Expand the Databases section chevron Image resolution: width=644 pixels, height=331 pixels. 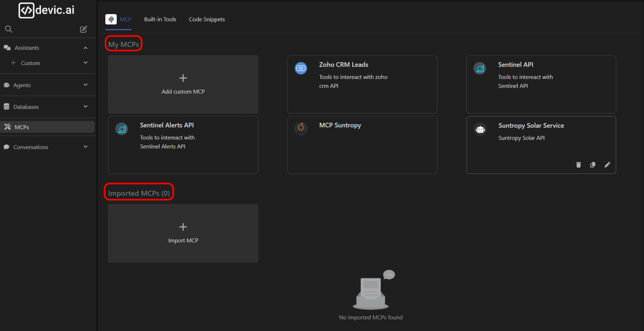tap(85, 106)
